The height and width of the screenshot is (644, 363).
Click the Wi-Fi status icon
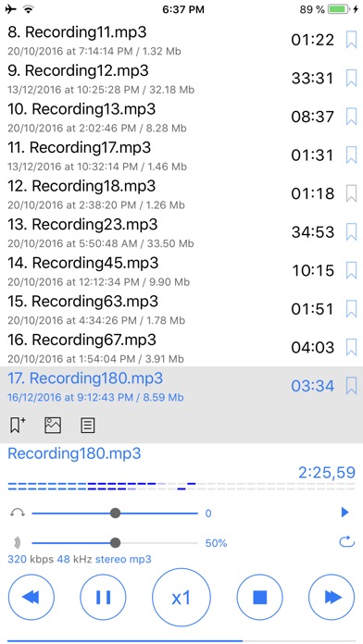[29, 9]
